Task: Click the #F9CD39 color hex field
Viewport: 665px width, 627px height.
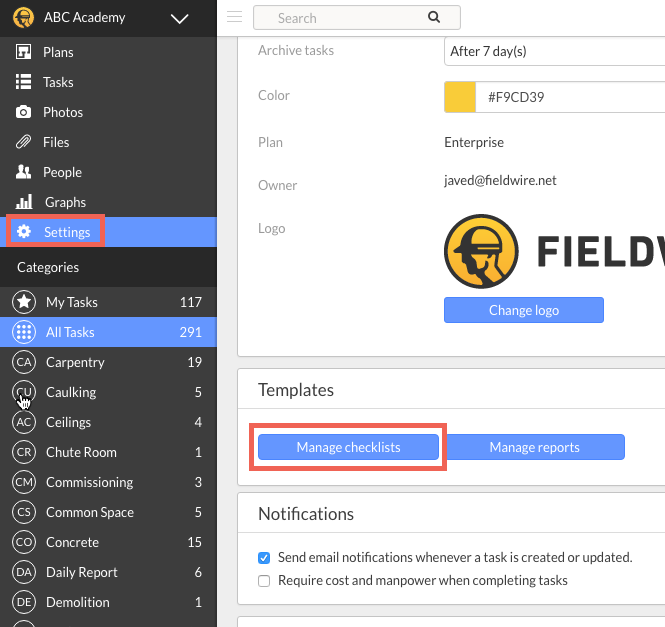Action: point(570,97)
